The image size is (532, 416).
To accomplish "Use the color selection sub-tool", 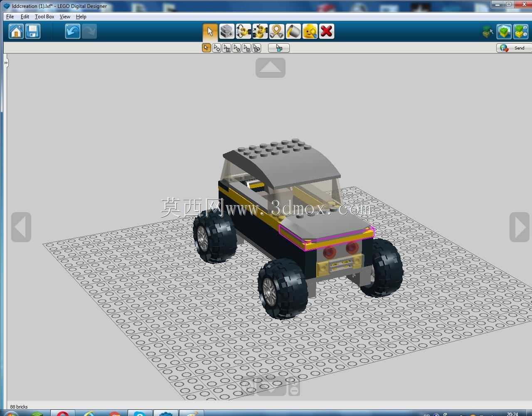I will [236, 48].
